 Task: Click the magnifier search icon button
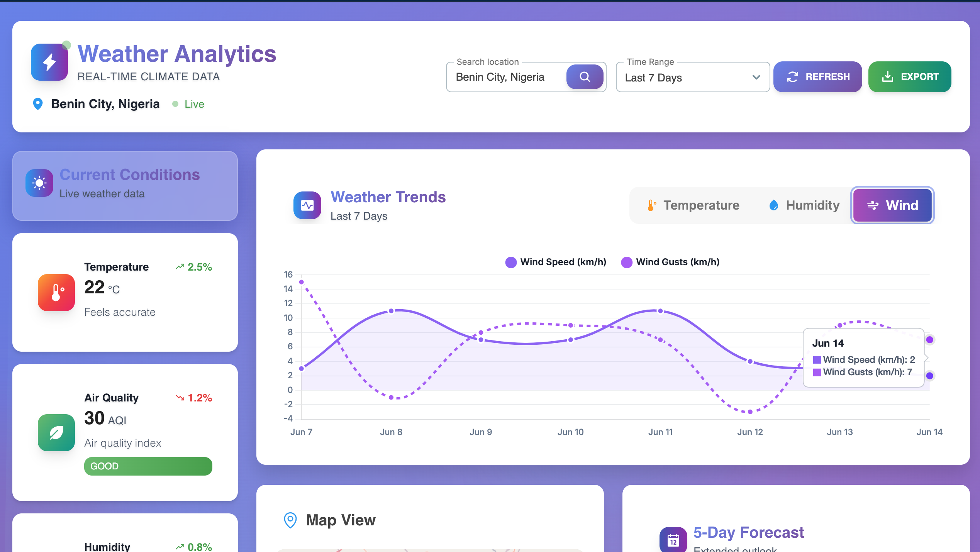[585, 77]
